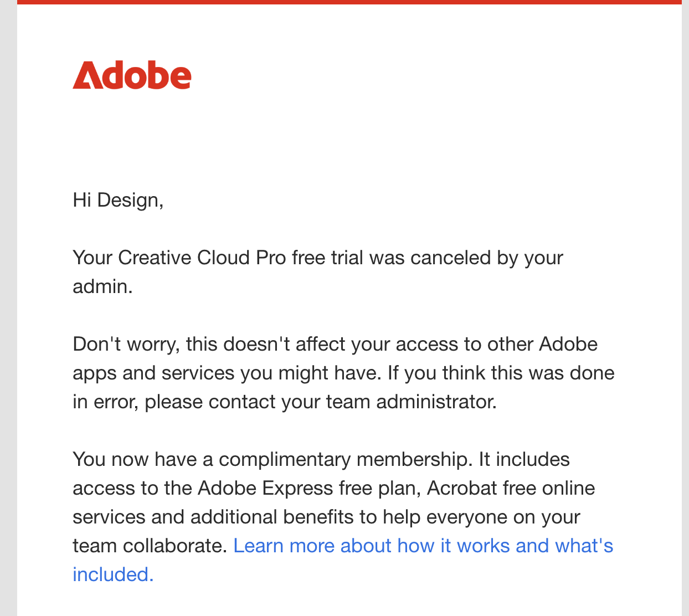Click the "Acrobat free online" text
The width and height of the screenshot is (689, 616).
click(x=511, y=488)
